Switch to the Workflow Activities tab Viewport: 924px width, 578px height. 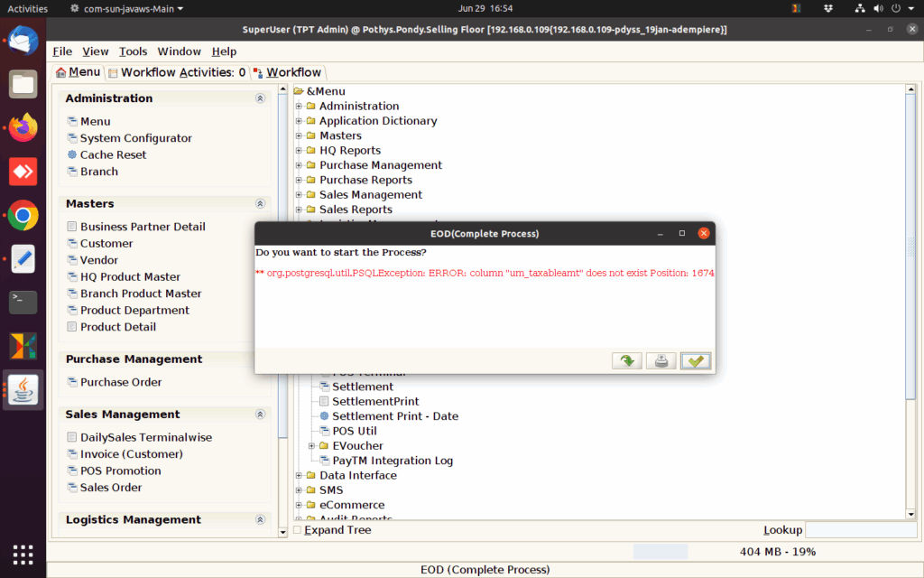[177, 72]
